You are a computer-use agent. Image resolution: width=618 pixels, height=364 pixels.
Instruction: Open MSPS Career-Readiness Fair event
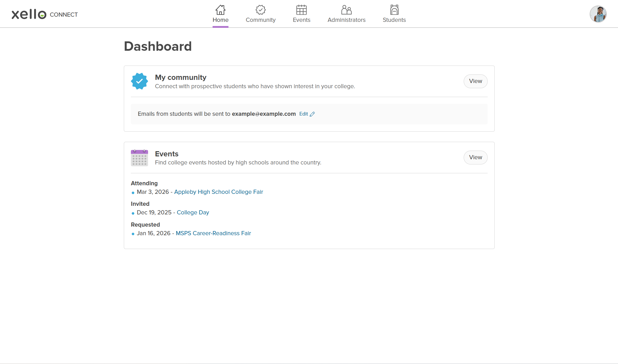click(213, 233)
